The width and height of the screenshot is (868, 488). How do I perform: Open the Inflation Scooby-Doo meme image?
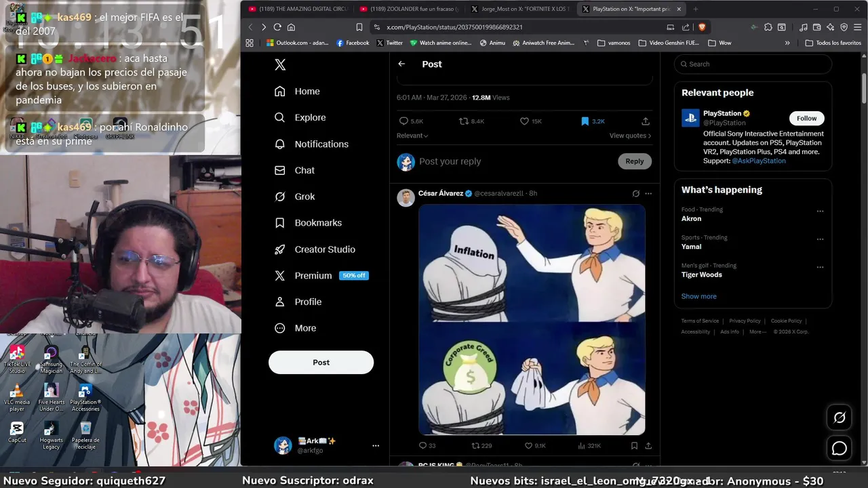532,319
